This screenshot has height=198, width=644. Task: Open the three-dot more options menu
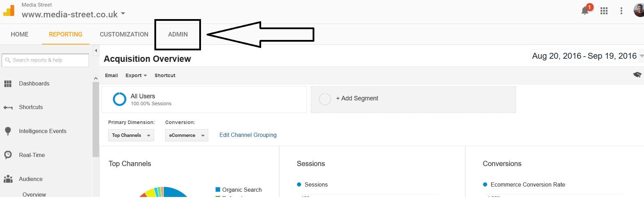(x=621, y=11)
